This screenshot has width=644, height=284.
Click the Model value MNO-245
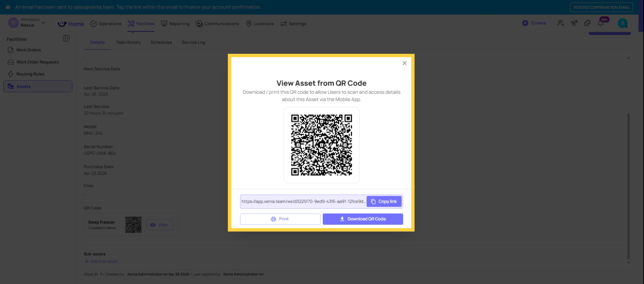click(x=93, y=133)
